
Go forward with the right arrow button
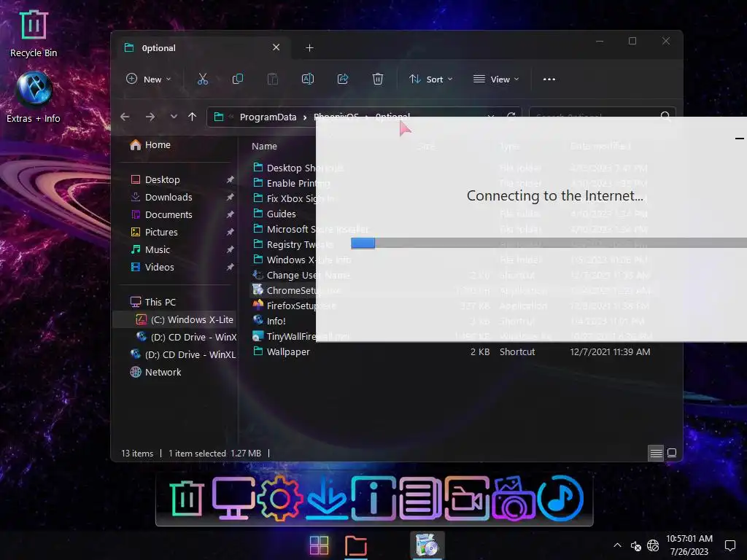pyautogui.click(x=150, y=117)
